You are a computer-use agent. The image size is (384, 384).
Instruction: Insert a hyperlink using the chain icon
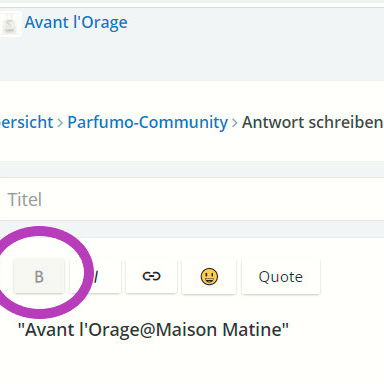pos(152,276)
